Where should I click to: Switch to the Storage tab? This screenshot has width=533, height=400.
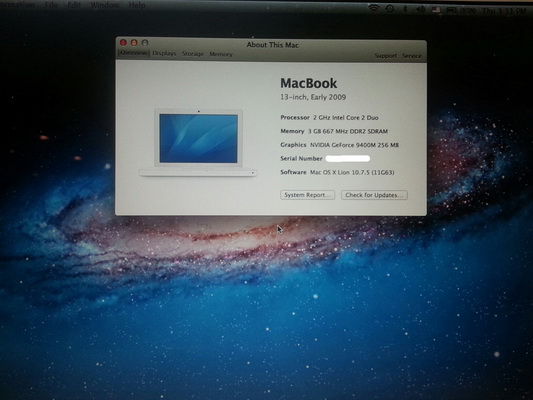[193, 54]
